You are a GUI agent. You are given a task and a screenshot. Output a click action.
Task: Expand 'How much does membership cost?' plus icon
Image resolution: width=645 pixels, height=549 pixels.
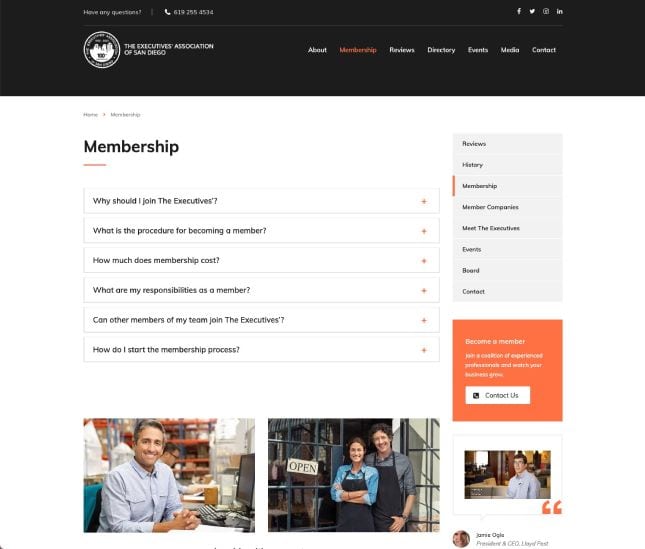tap(424, 261)
